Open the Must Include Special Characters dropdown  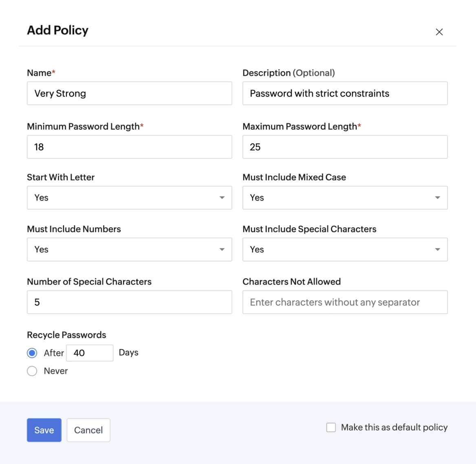[345, 250]
